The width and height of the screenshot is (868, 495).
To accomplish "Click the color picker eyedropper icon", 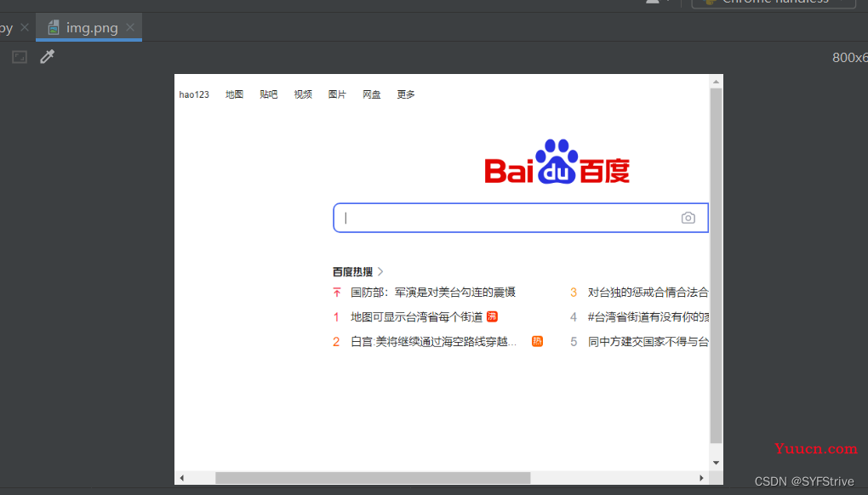I will click(x=48, y=56).
